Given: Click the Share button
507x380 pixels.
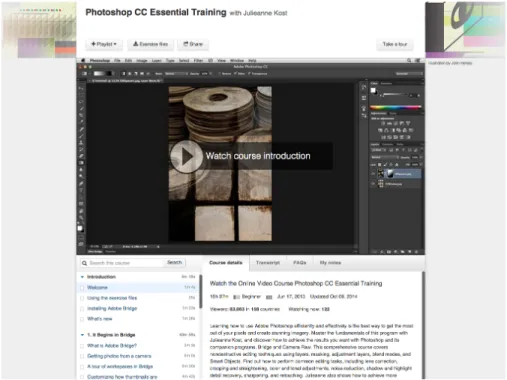Looking at the screenshot, I should pos(193,44).
